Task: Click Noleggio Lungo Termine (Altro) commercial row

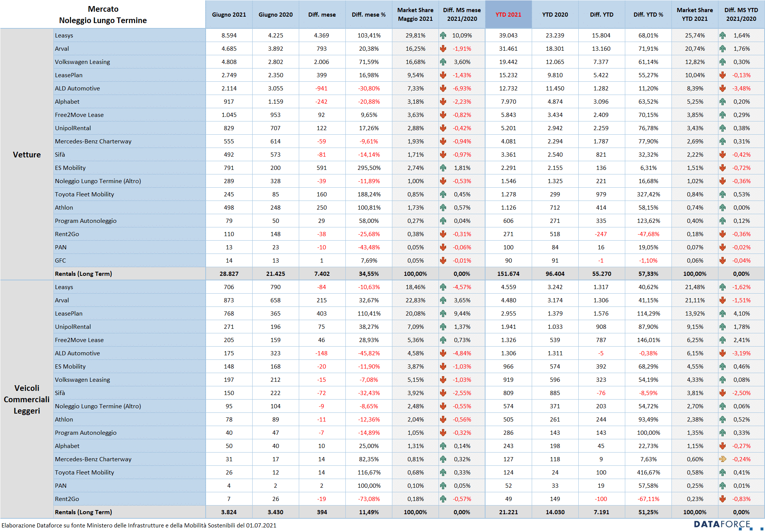Action: [98, 406]
